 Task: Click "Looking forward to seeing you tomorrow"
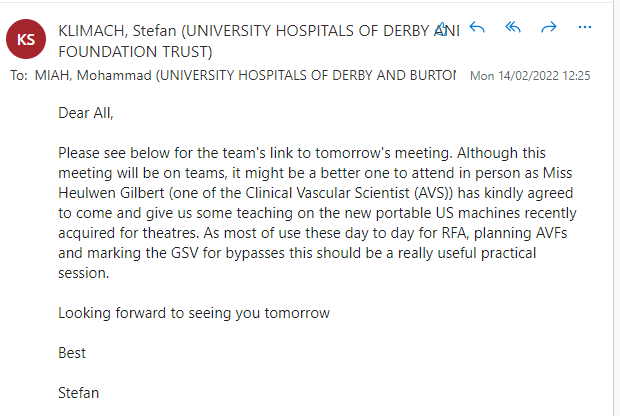pyautogui.click(x=194, y=312)
